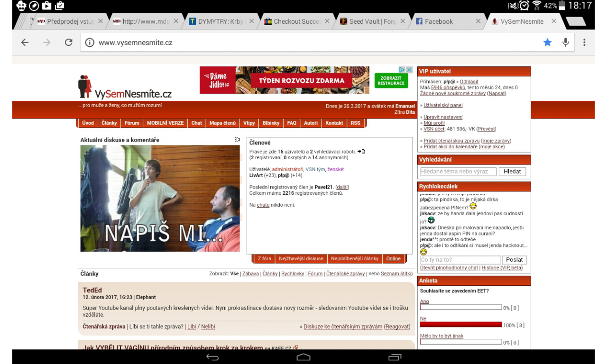Open the AdChoices icon on the ad

click(402, 70)
